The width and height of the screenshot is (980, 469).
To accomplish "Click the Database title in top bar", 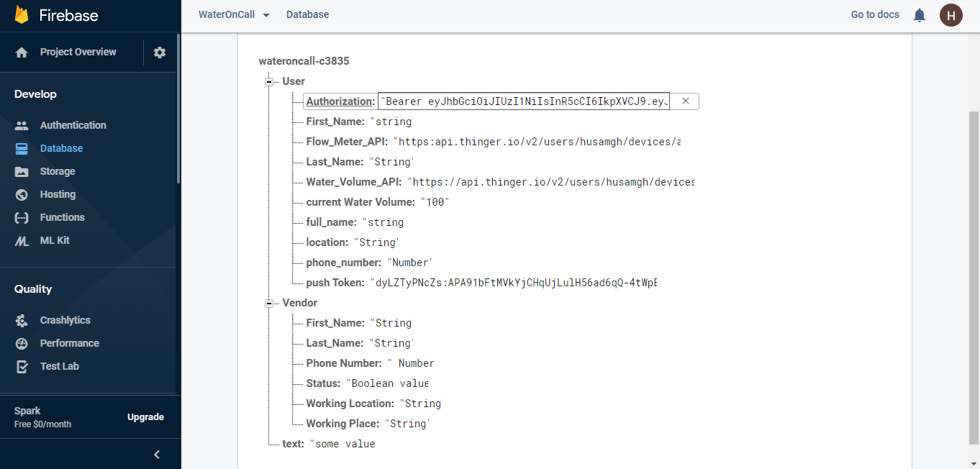I will [307, 14].
